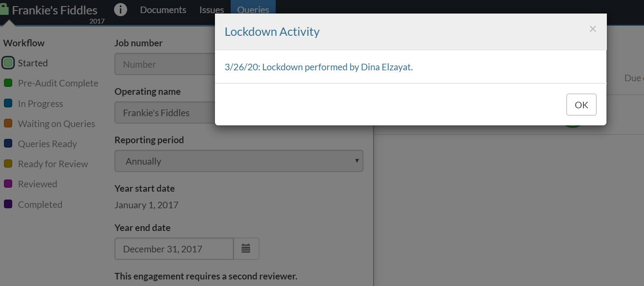Open the Year end date calendar icon
Screen dimensions: 644x286
[x=246, y=248]
